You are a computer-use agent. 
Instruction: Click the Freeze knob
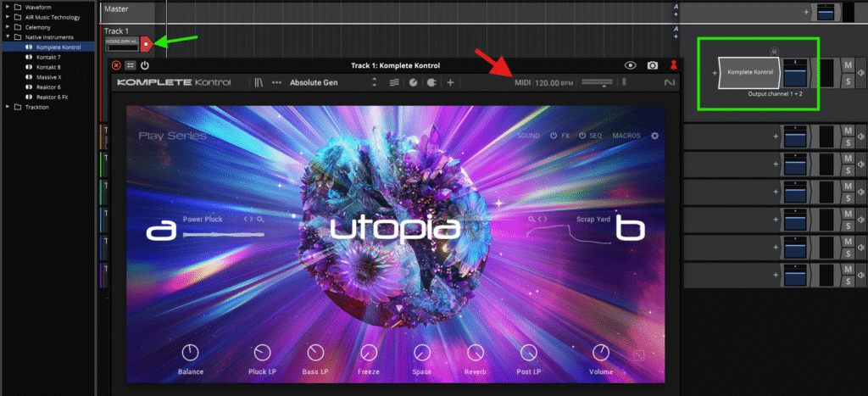(x=369, y=352)
